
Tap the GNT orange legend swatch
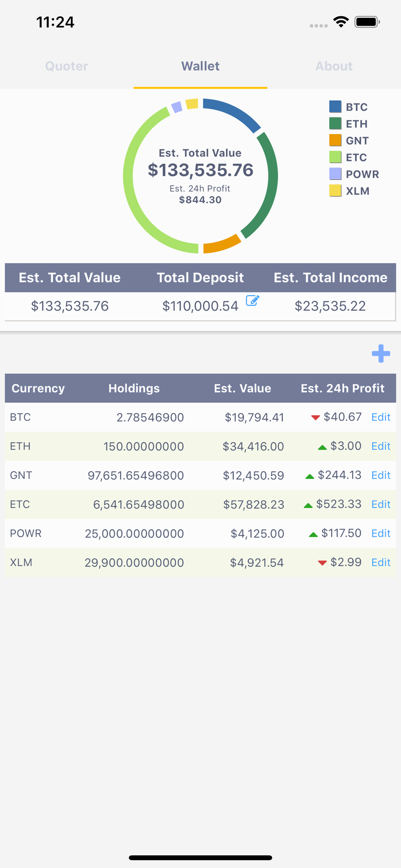click(335, 141)
